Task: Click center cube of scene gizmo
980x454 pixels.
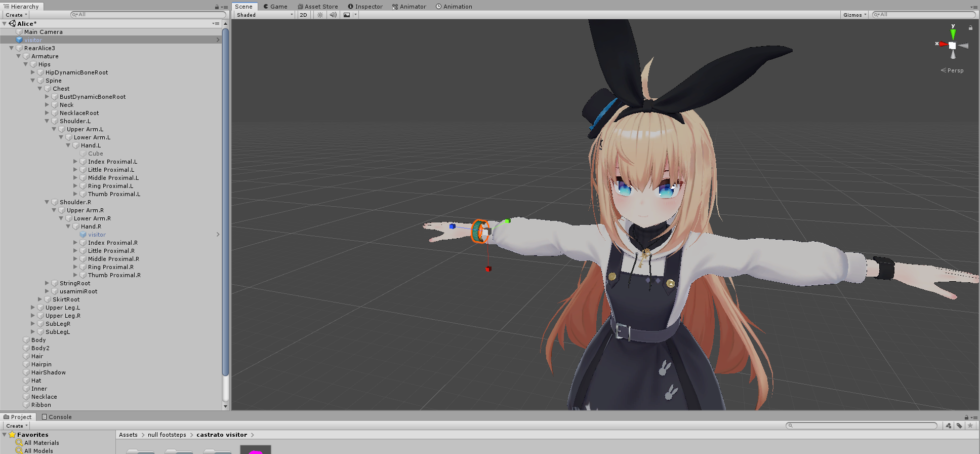Action: 953,46
